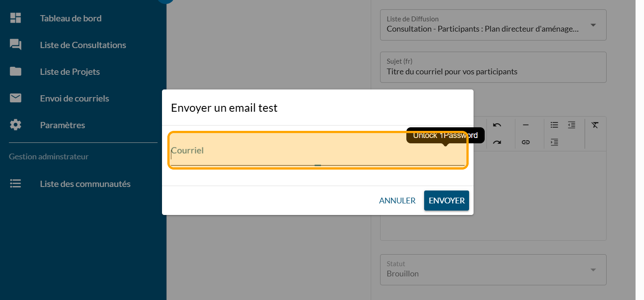Expand the Liste de Diffusion dropdown
The height and width of the screenshot is (300, 644).
coord(593,25)
